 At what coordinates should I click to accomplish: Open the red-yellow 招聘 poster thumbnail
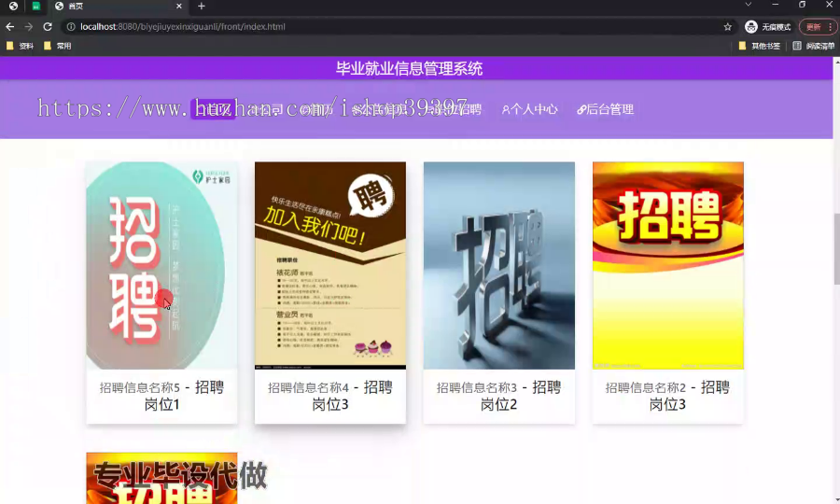[x=668, y=266]
